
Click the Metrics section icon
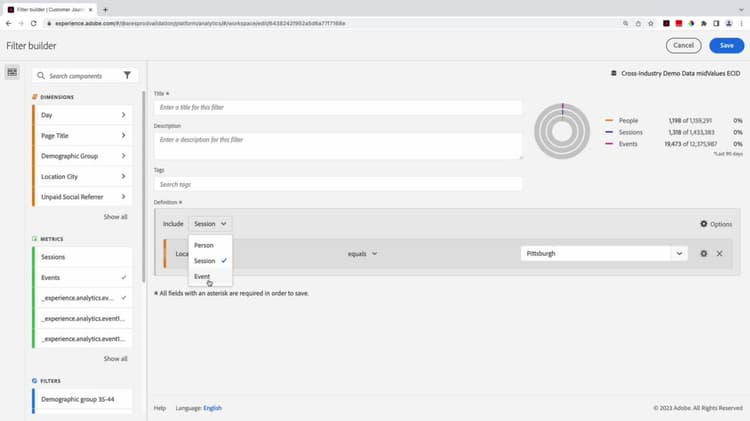(34, 239)
